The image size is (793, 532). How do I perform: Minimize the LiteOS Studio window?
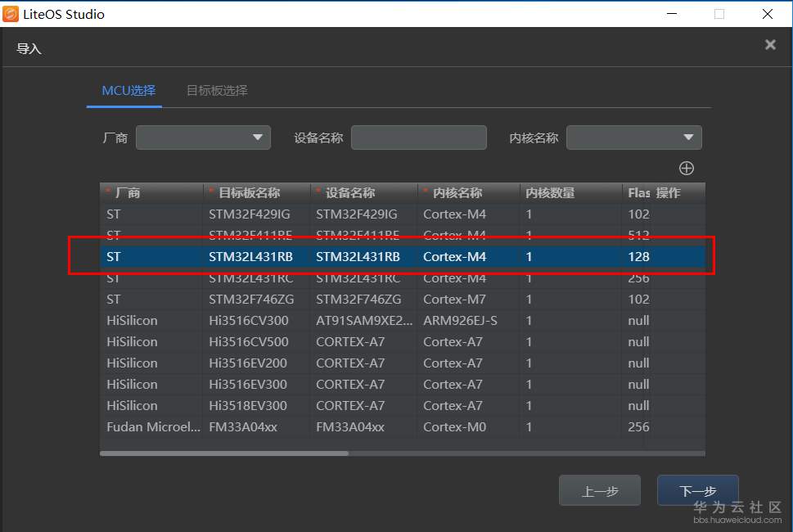pos(672,14)
